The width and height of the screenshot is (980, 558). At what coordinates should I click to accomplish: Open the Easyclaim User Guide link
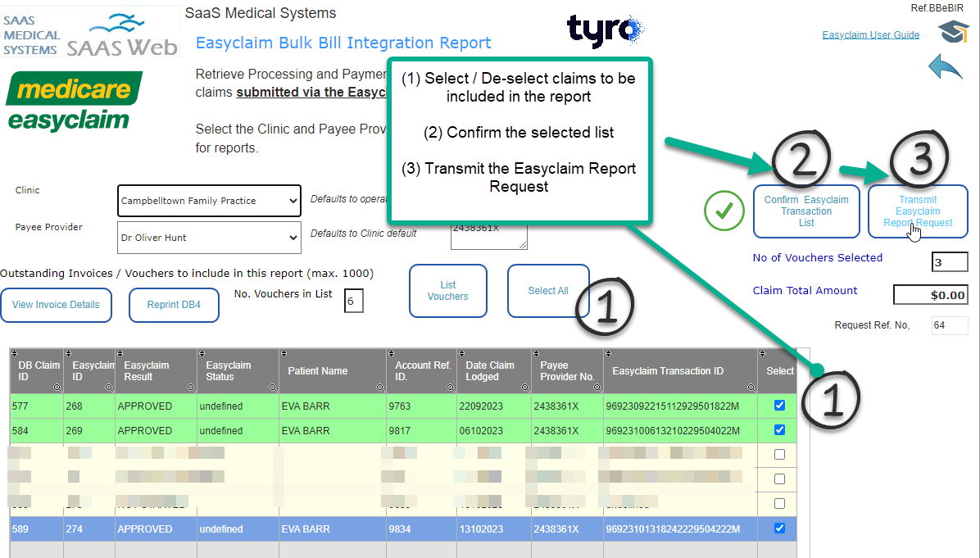[x=871, y=35]
